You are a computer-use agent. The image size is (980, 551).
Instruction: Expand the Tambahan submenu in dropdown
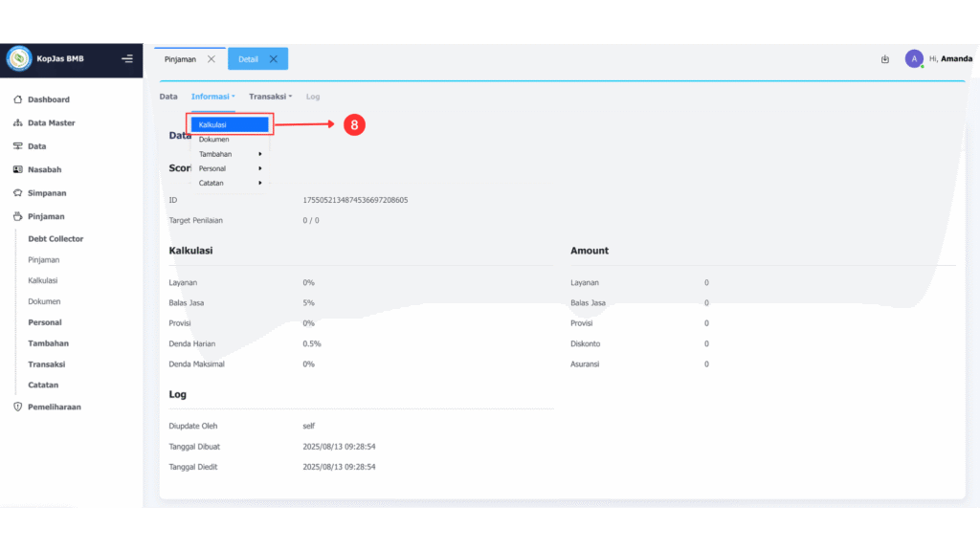(230, 154)
